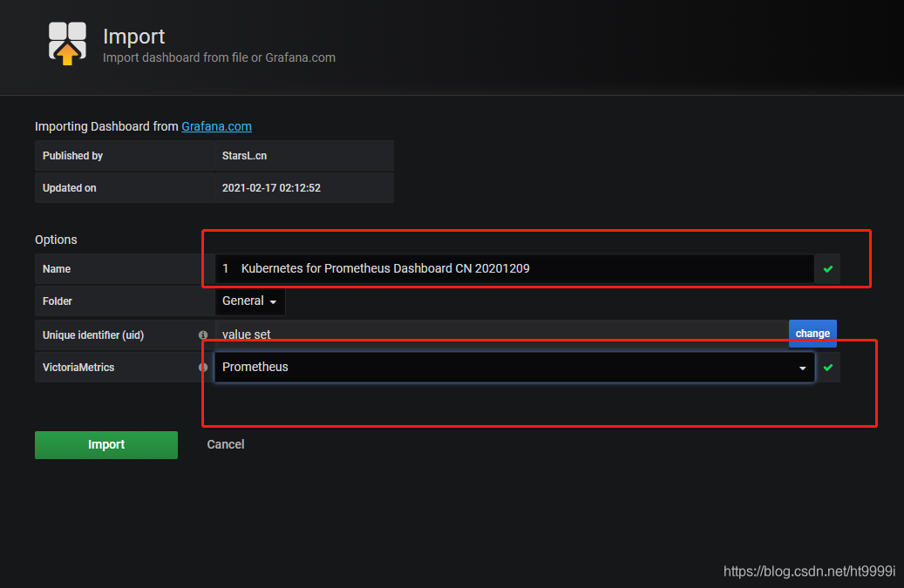Click the 'Options' section heading
The image size is (904, 588).
click(56, 240)
